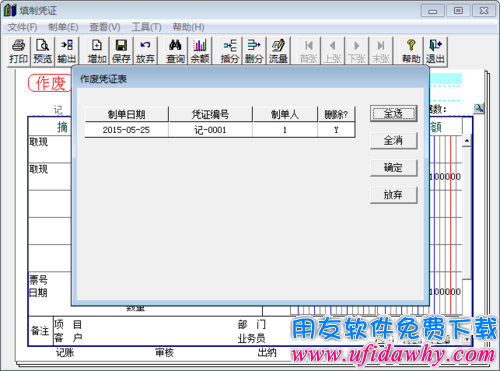500x371 pixels.
Task: Show 余额 balance chart icon
Action: tap(200, 51)
